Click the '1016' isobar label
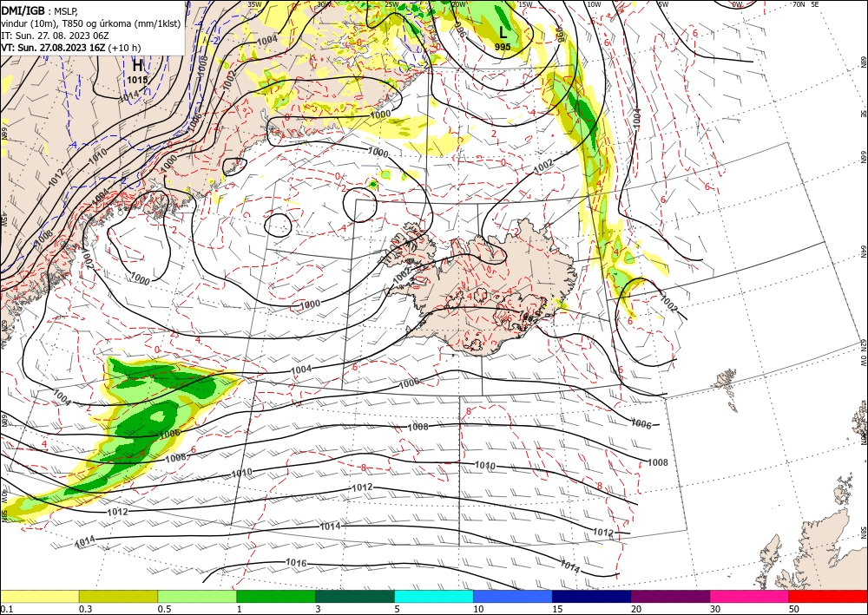Viewport: 868px width, 615px height. (296, 562)
